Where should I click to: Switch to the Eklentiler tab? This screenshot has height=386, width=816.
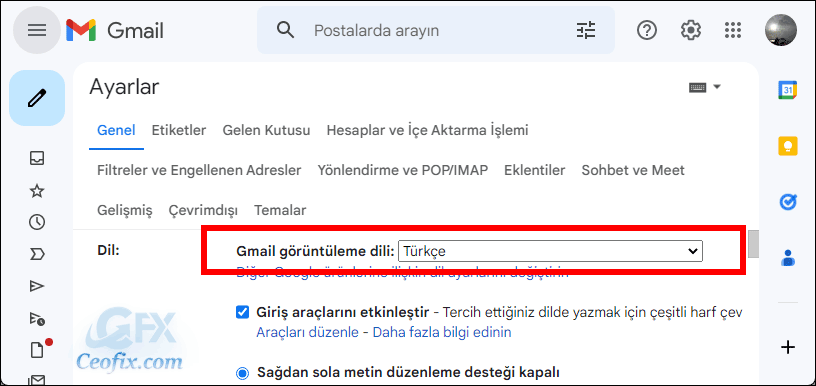534,170
